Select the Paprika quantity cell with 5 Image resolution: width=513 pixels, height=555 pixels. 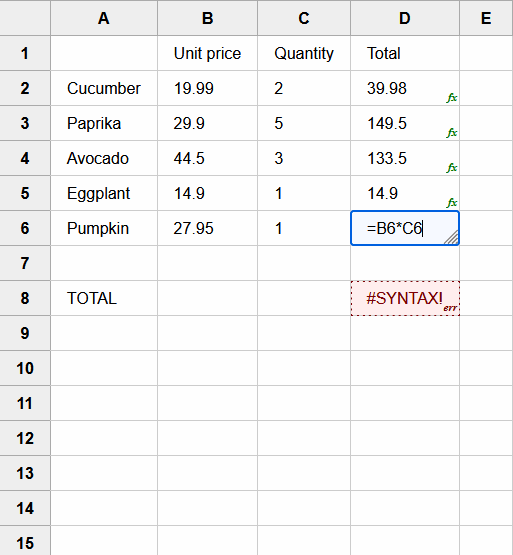304,123
